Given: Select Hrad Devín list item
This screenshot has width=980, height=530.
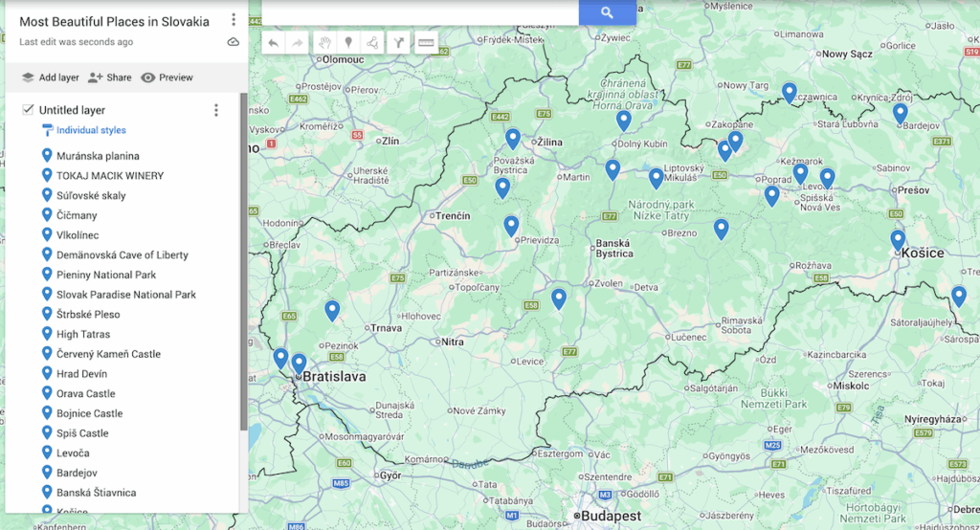Looking at the screenshot, I should [82, 374].
